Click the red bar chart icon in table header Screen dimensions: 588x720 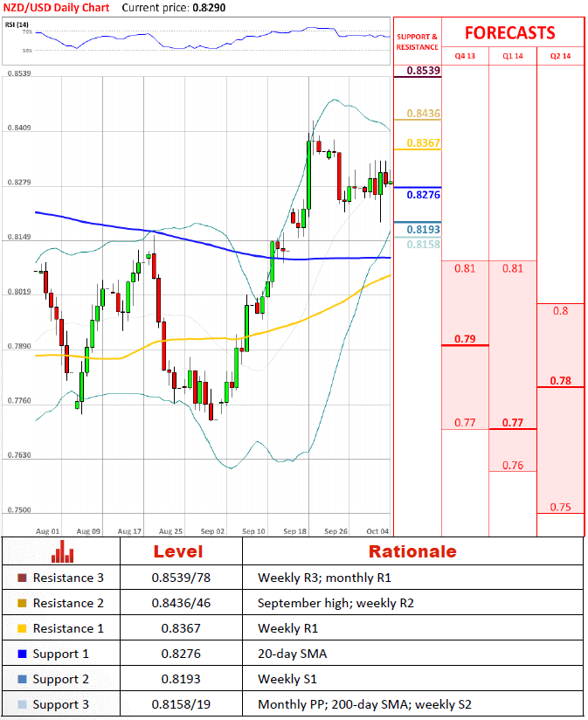point(60,551)
